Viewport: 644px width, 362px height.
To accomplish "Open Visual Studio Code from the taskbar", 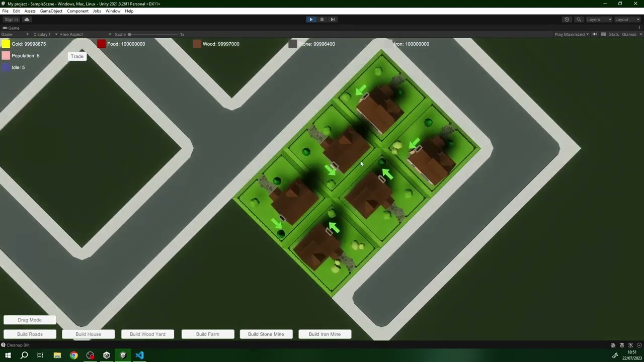I will pos(139,355).
